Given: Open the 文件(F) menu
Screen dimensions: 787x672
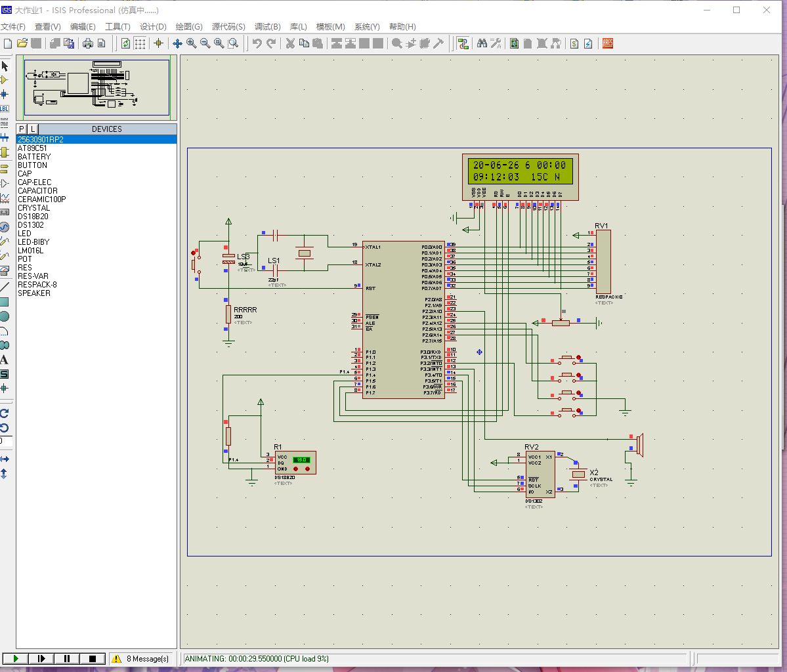Looking at the screenshot, I should click(13, 27).
